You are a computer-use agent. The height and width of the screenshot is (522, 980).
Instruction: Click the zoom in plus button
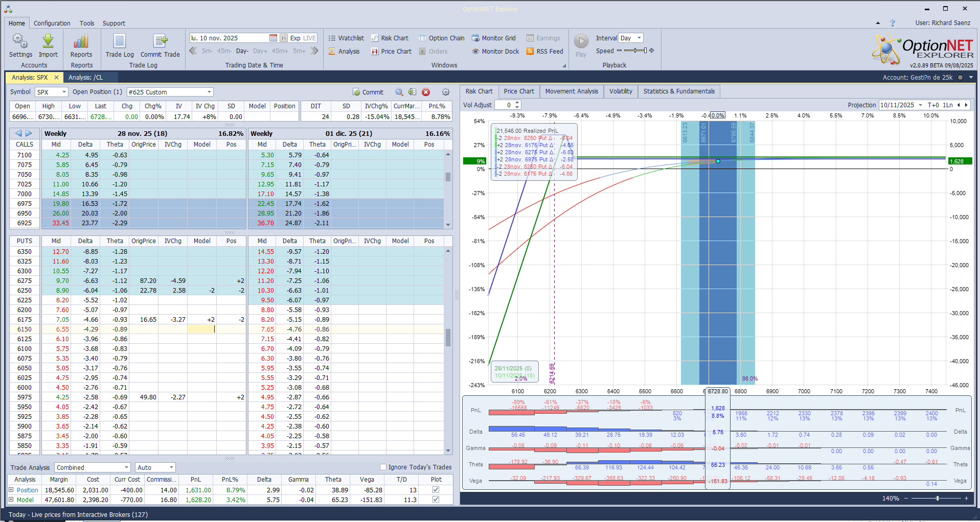click(966, 498)
